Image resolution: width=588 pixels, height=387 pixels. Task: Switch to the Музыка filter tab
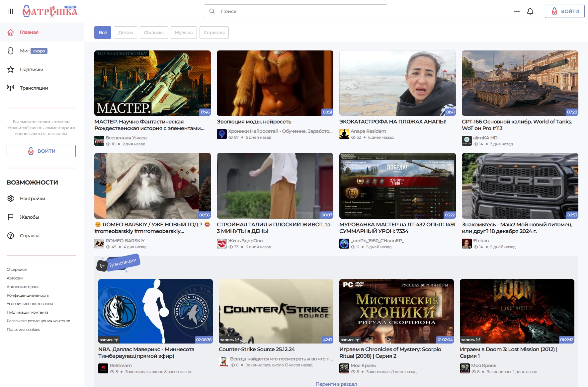[184, 33]
